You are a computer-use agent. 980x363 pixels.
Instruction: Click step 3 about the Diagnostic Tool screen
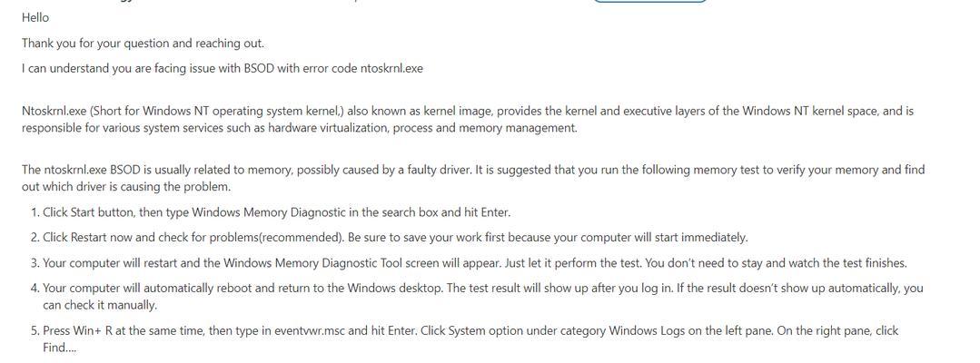469,263
